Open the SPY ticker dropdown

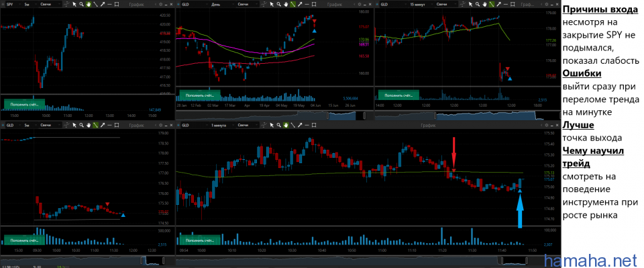(13, 4)
